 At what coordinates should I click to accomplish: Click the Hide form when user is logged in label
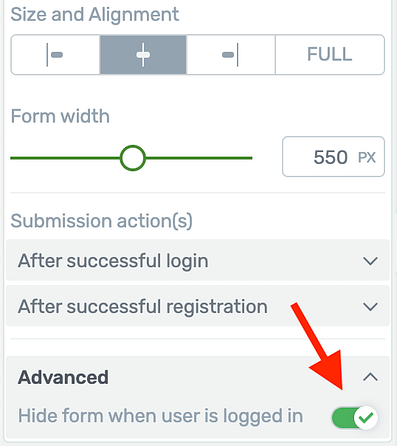click(x=160, y=416)
